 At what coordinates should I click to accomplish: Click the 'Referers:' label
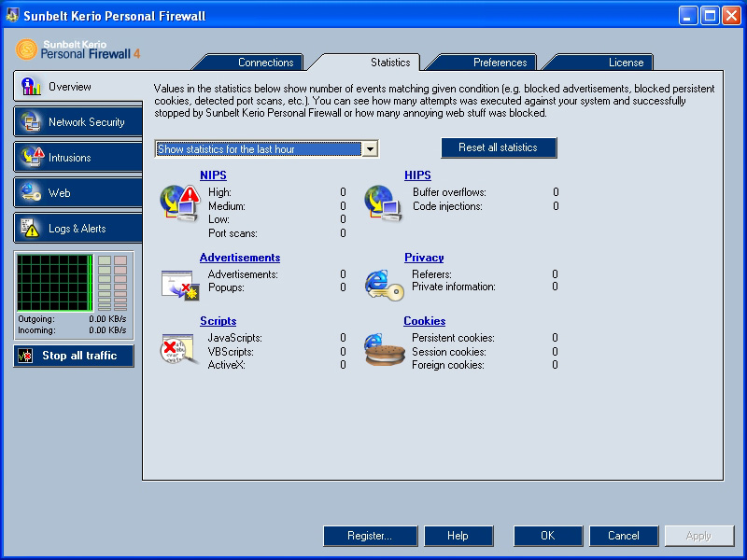(x=431, y=274)
